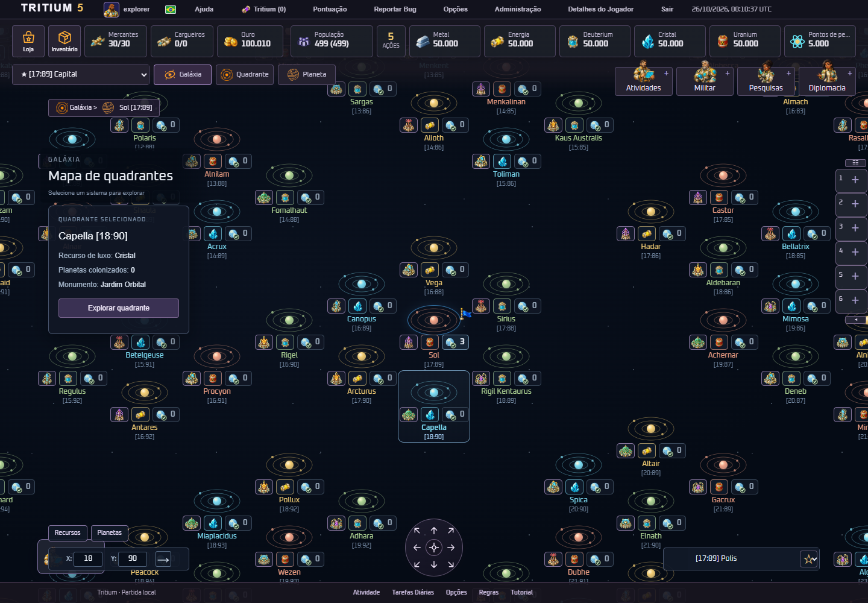868x603 pixels.
Task: Click the Explorar quadrante button
Action: pos(119,308)
